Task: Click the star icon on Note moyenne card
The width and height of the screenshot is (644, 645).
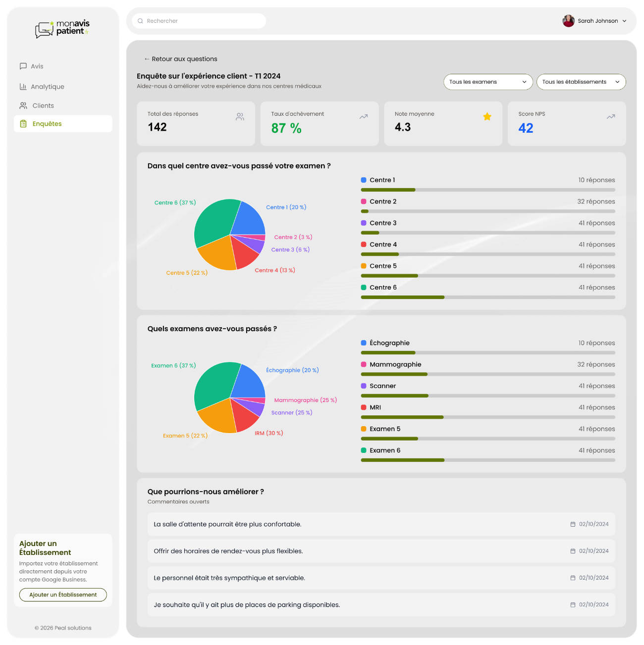Action: [x=487, y=116]
